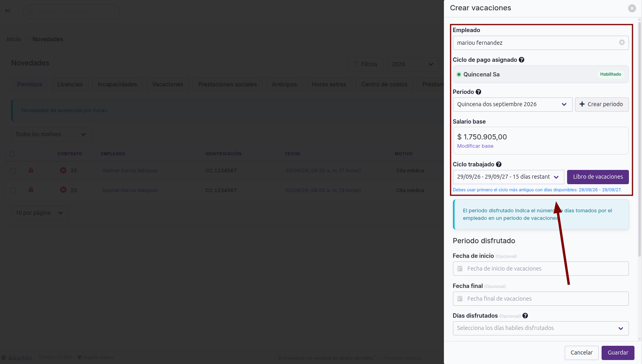Click the back arrow icon in the top bar
642x364 pixels.
pyautogui.click(x=8, y=11)
